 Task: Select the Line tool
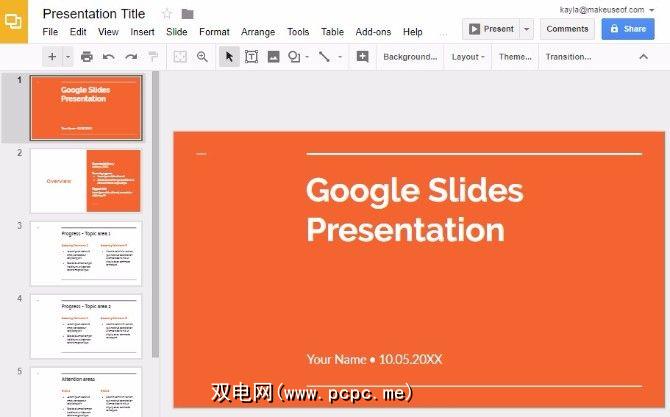324,56
